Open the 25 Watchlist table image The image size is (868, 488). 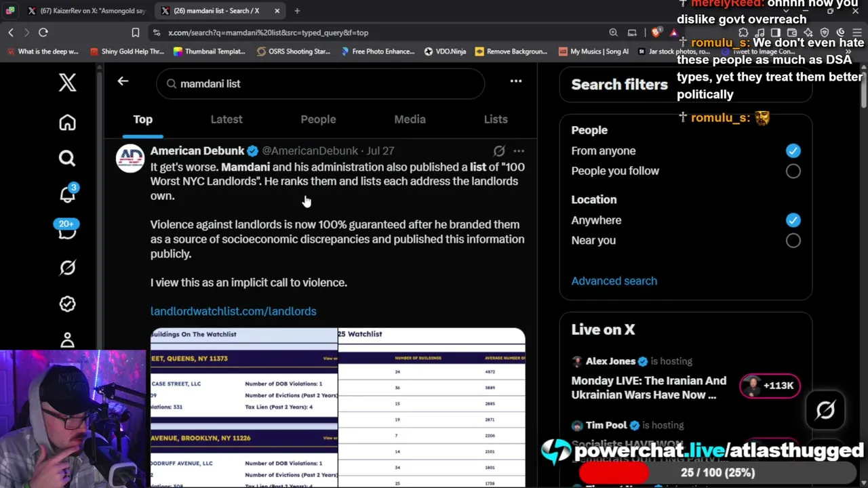pos(431,407)
